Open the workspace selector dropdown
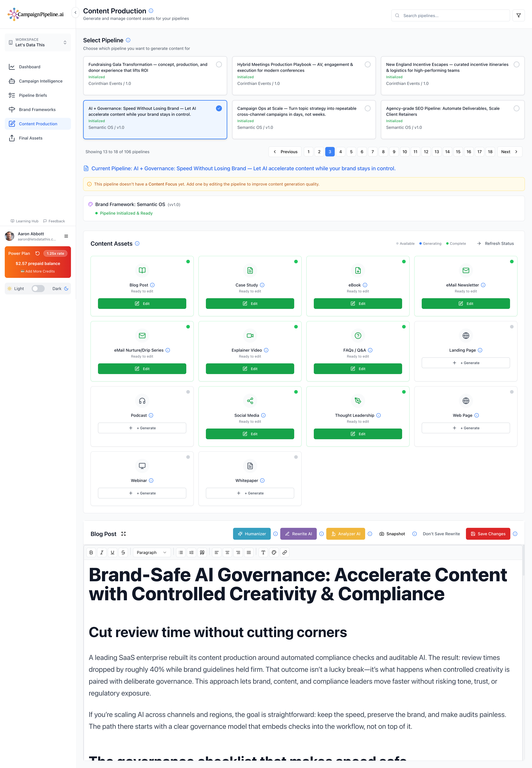This screenshot has height=768, width=532. coord(38,42)
